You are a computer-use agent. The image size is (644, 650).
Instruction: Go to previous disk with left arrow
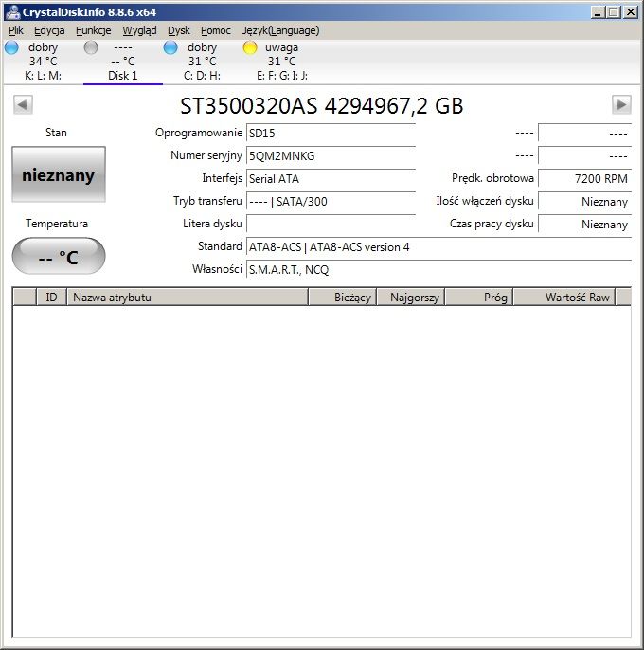click(x=23, y=104)
